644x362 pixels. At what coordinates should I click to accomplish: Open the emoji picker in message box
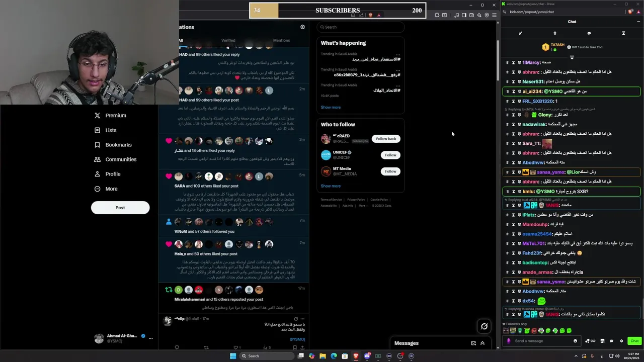click(x=575, y=341)
